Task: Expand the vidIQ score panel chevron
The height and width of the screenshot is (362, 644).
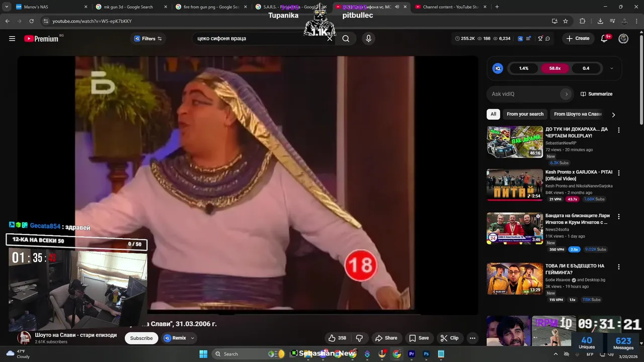Action: click(612, 68)
